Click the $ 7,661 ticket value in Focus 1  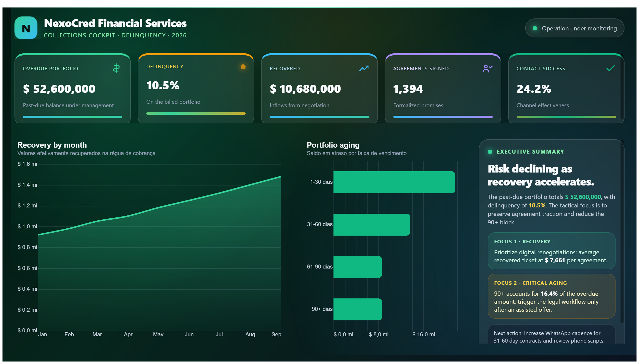[555, 260]
